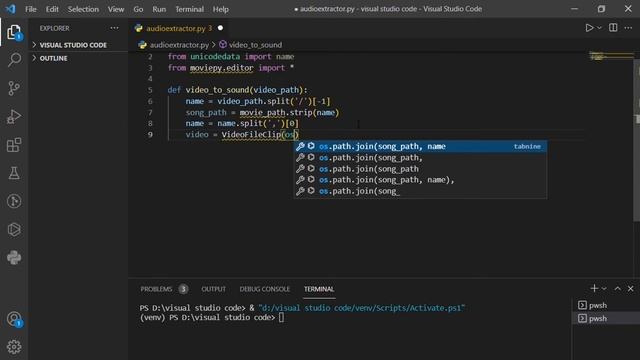Click the def video_to_sound line

coord(238,90)
